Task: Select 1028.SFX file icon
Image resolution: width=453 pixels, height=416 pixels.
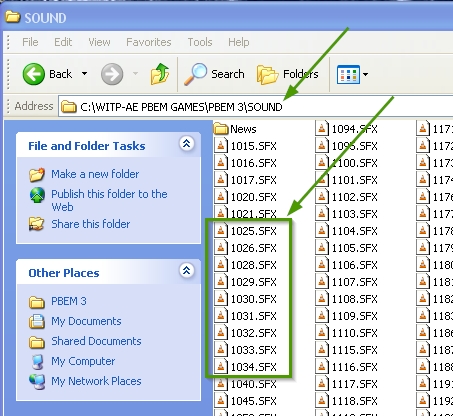Action: (x=221, y=265)
